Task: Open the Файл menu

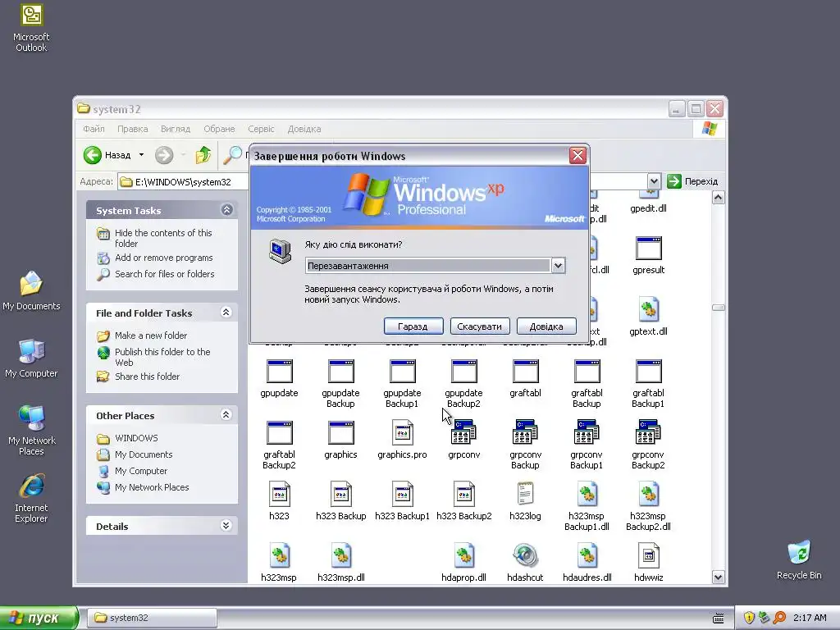Action: tap(94, 129)
